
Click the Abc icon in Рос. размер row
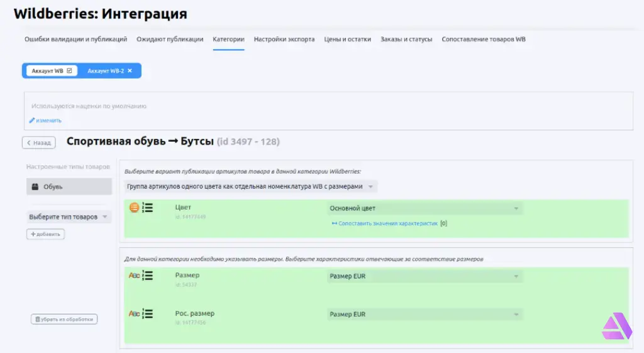(134, 313)
